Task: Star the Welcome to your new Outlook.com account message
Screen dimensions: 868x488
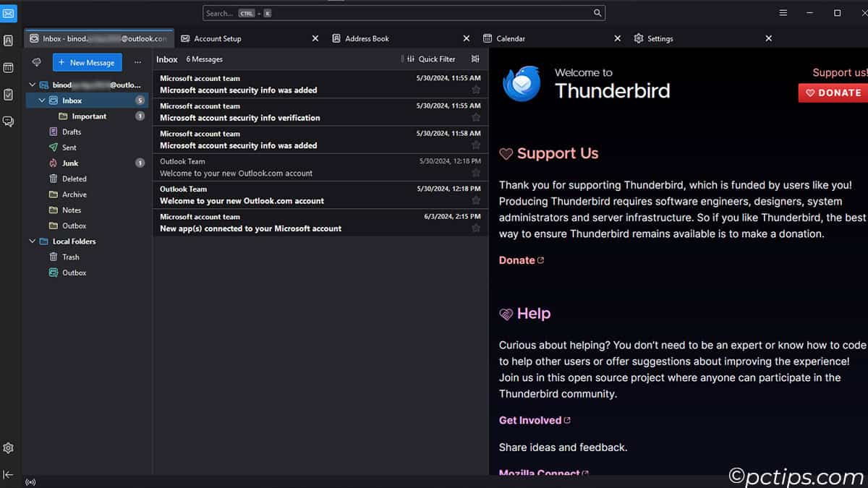Action: click(476, 200)
